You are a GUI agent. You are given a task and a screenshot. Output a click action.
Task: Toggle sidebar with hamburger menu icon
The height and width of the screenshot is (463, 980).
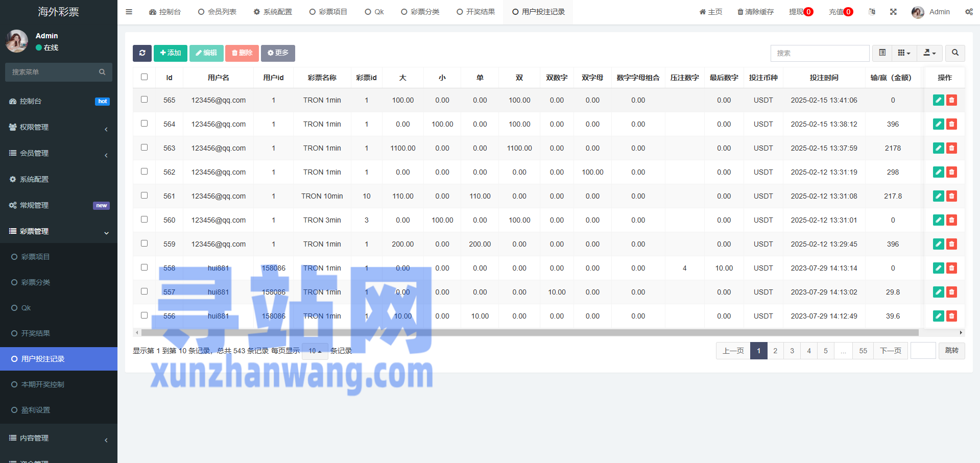(129, 12)
